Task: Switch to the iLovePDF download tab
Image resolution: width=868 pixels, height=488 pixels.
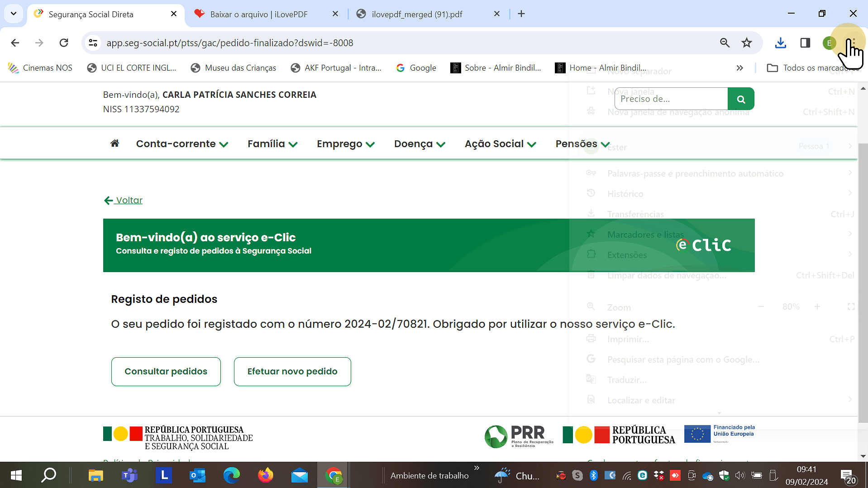Action: (x=259, y=14)
